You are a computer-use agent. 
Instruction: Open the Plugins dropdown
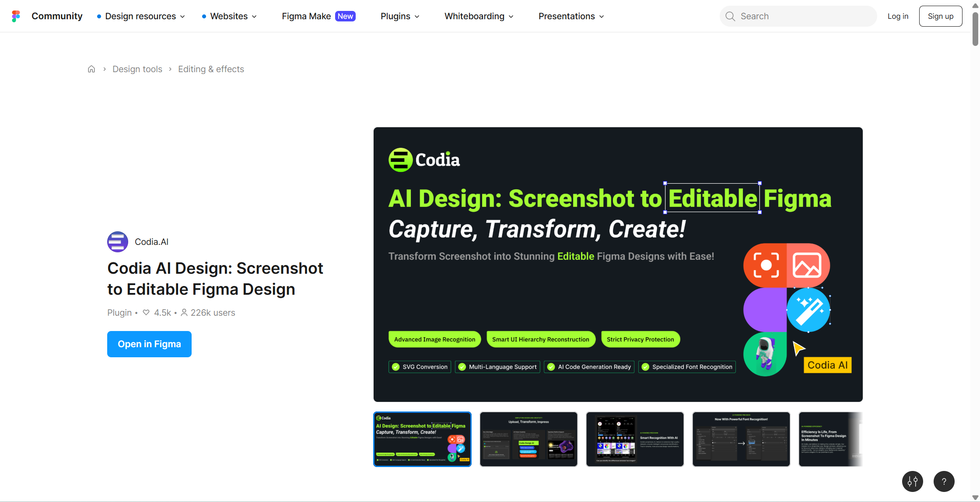pos(400,16)
